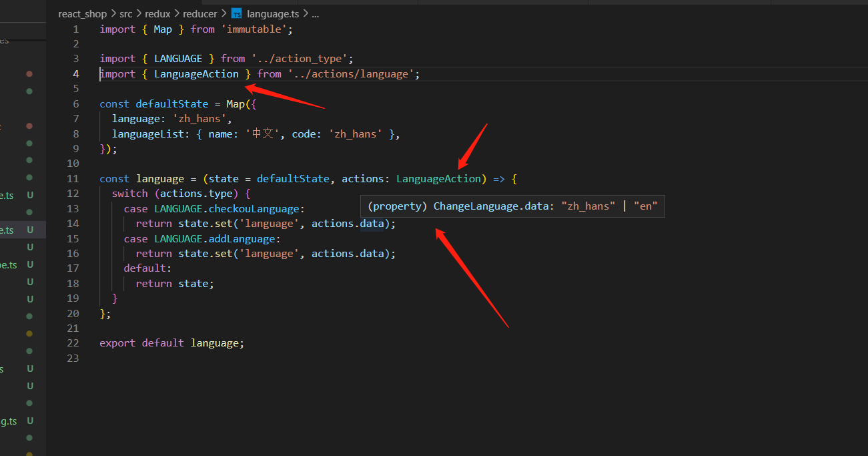Screen dimensions: 868x456
Task: Click actions.data on line 14
Action: (348, 224)
